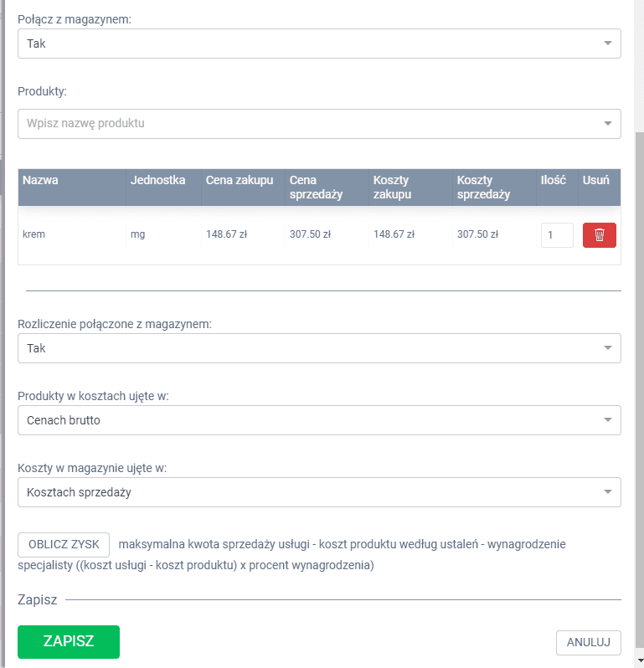This screenshot has height=668, width=644.
Task: Expand the Koszty w magazynie ujęte w dropdown
Action: point(319,492)
